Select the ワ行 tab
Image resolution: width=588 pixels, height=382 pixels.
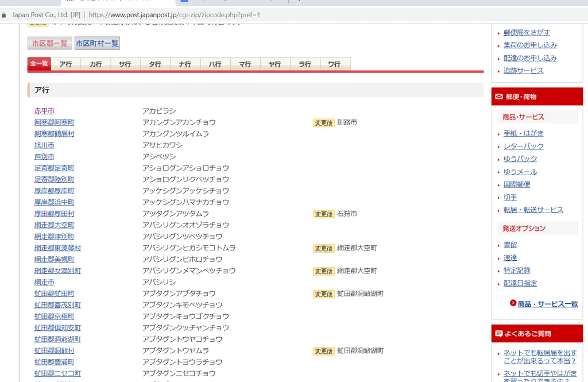coord(335,64)
